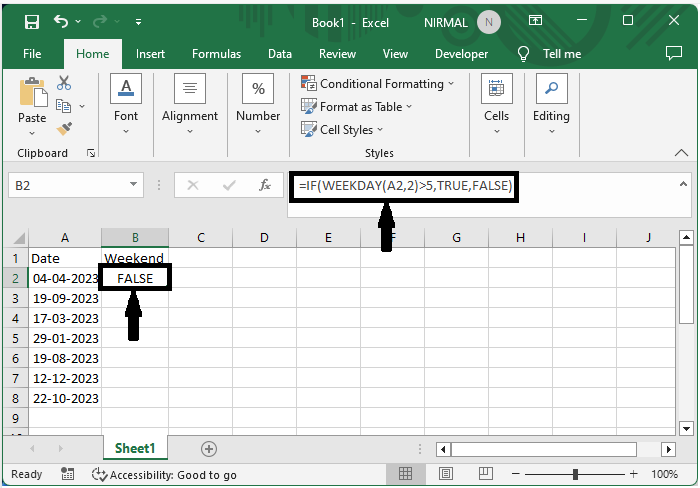Image resolution: width=700 pixels, height=488 pixels.
Task: Select the Weekend header cell
Action: [135, 258]
